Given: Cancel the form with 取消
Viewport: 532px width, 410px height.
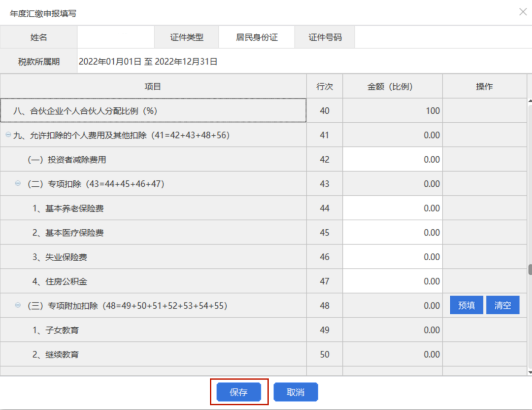Looking at the screenshot, I should [296, 392].
